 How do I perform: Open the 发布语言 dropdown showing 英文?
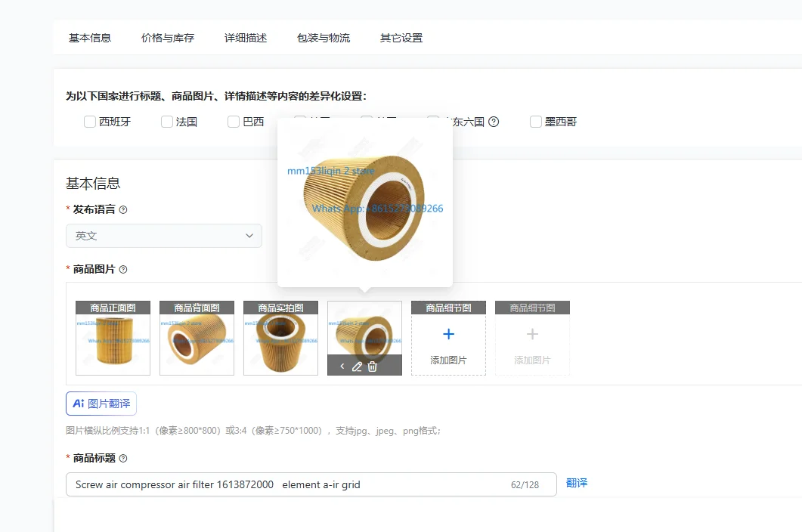point(164,236)
